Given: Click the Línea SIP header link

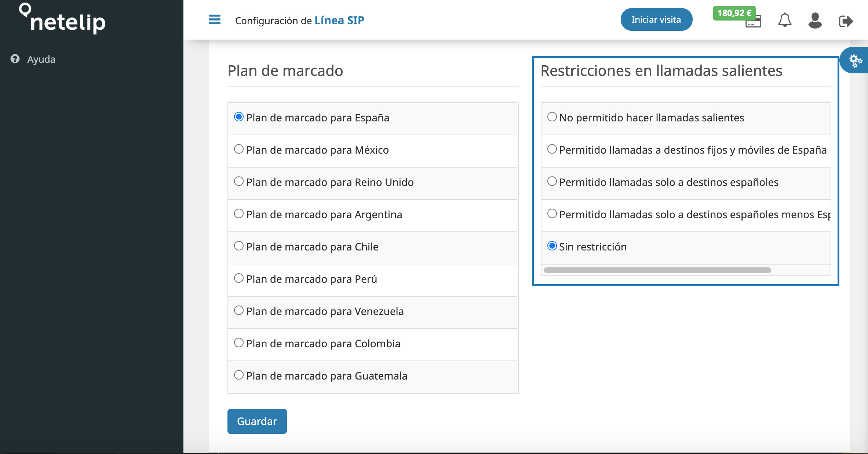Looking at the screenshot, I should coord(339,20).
